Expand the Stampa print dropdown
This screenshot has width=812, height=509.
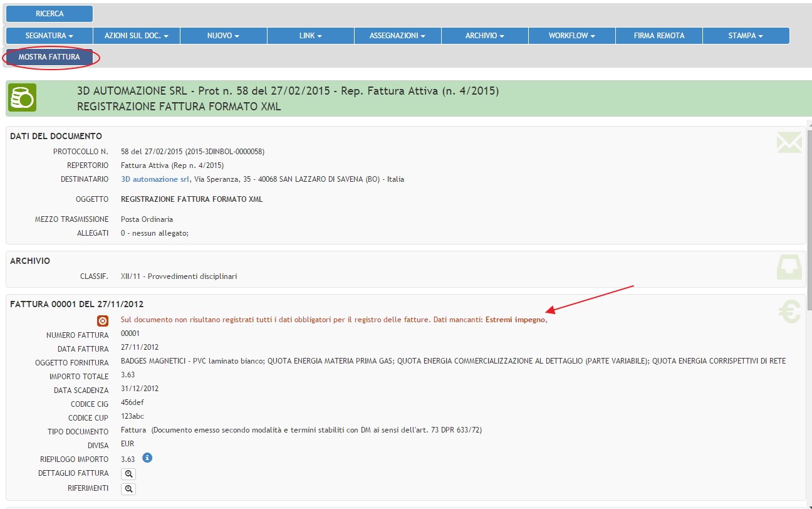[746, 36]
